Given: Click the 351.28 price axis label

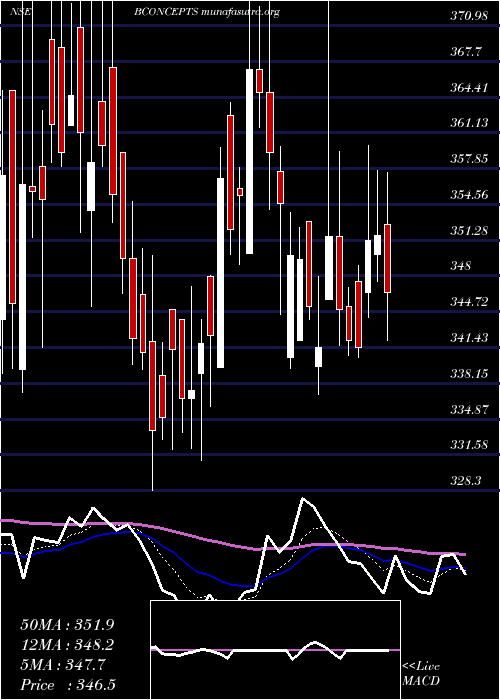Looking at the screenshot, I should click(469, 231).
